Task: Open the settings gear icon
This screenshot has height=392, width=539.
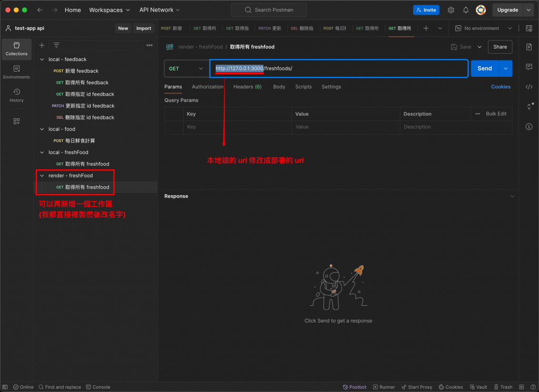Action: (x=451, y=10)
